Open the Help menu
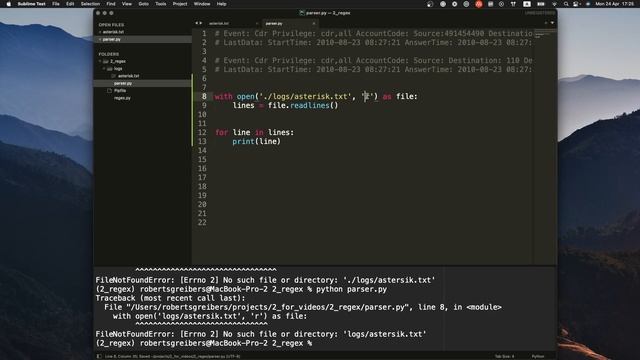The width and height of the screenshot is (640, 360). [x=222, y=4]
